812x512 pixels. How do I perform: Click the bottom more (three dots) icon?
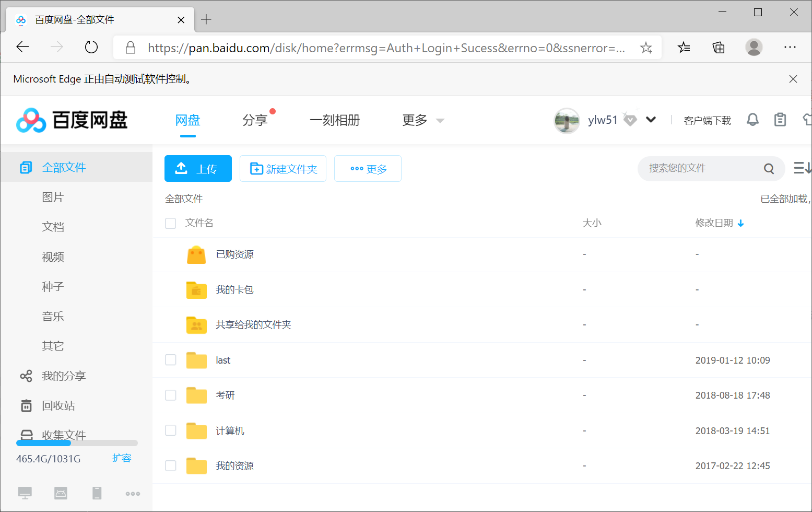pyautogui.click(x=133, y=493)
